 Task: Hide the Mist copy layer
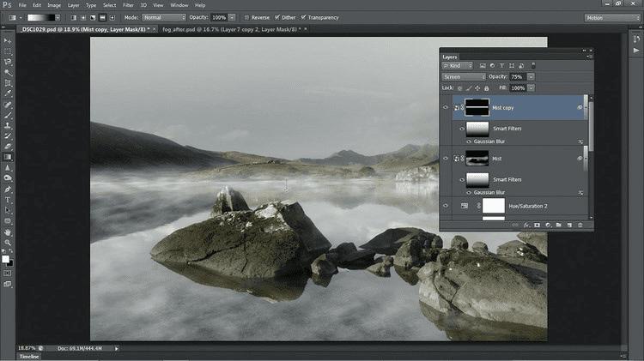tap(445, 108)
